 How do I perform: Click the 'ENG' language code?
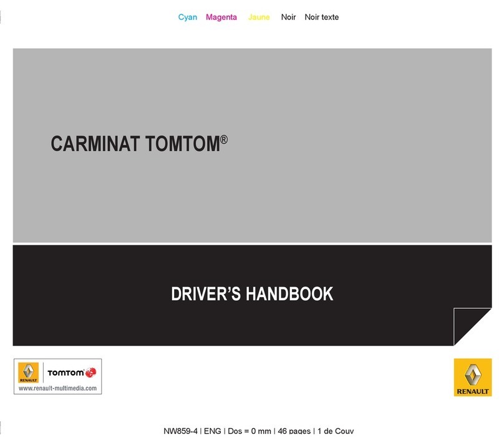coord(213,431)
